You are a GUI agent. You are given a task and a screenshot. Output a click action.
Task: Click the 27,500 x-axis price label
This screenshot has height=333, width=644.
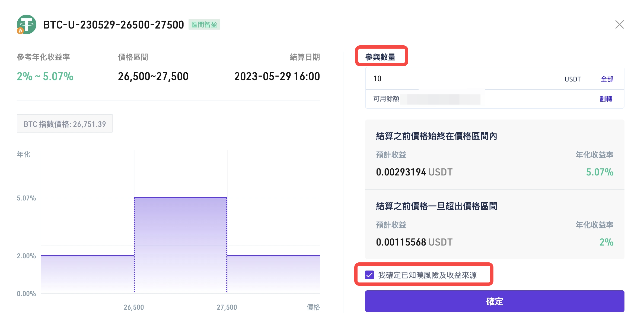coord(227,307)
